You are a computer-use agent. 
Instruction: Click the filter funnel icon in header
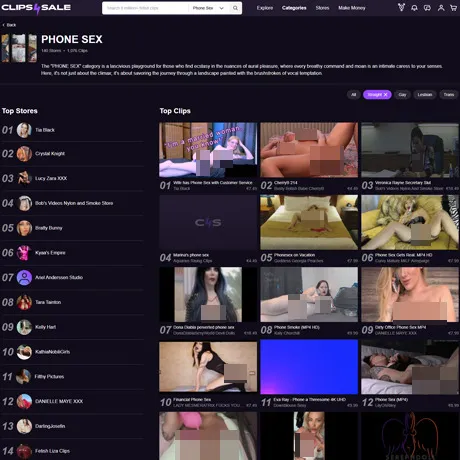(x=401, y=7)
